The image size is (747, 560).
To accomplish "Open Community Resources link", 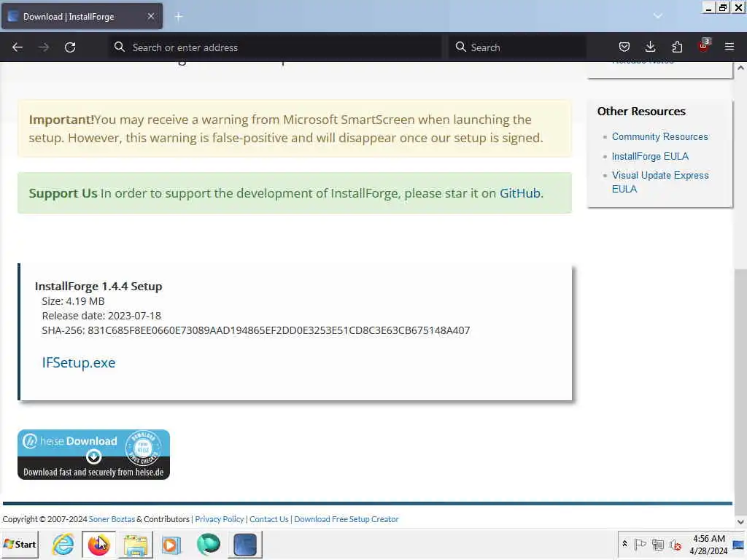I will (659, 136).
